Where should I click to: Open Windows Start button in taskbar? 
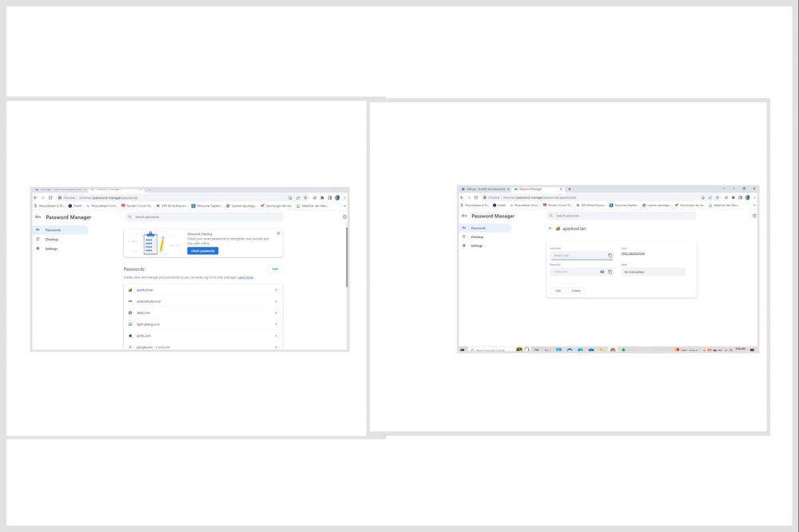[x=463, y=350]
